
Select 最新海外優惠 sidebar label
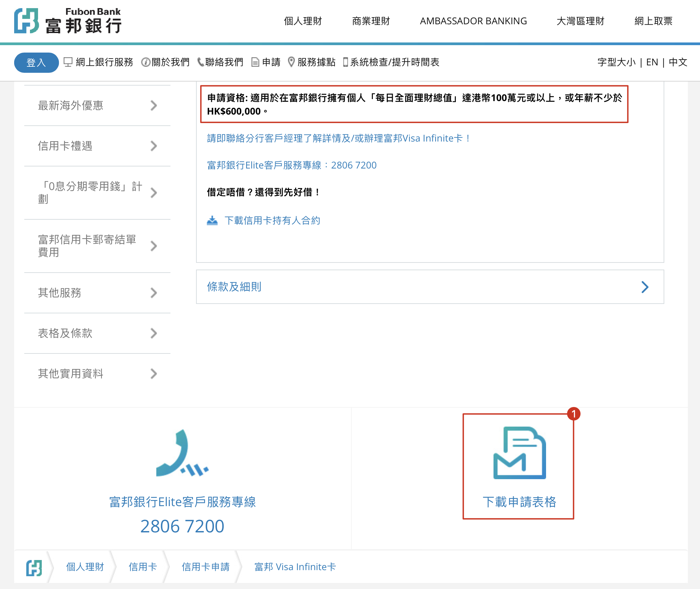(x=70, y=105)
